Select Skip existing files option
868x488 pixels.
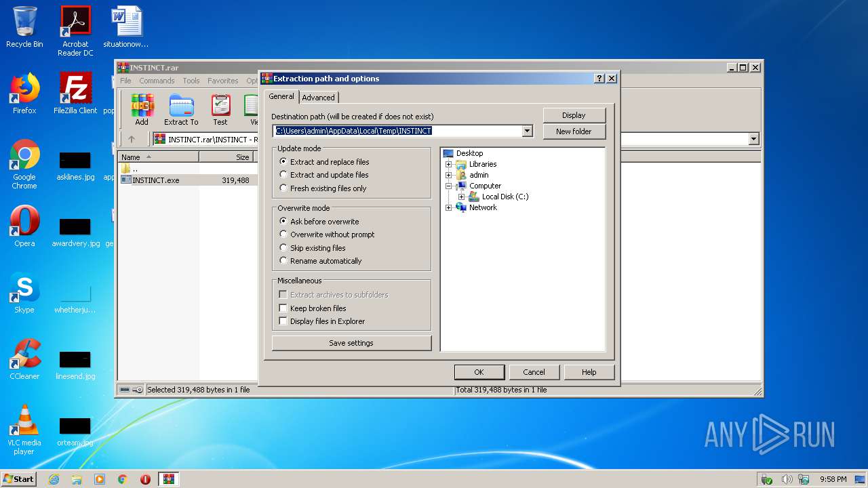coord(313,248)
